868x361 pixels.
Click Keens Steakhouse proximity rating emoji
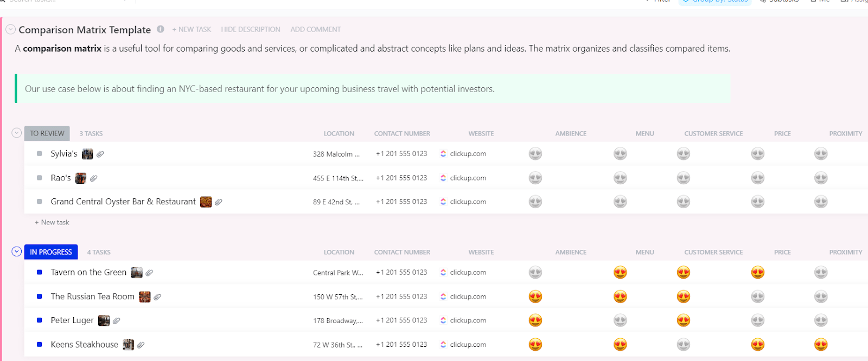click(x=821, y=345)
